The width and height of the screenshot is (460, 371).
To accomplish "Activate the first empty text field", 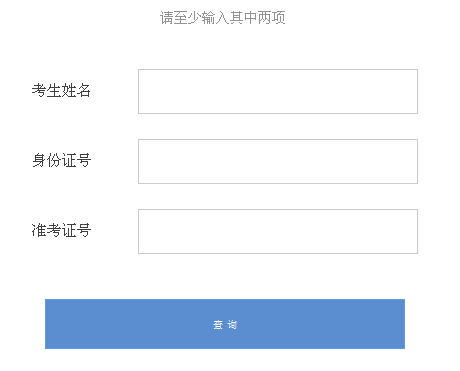I will [278, 91].
